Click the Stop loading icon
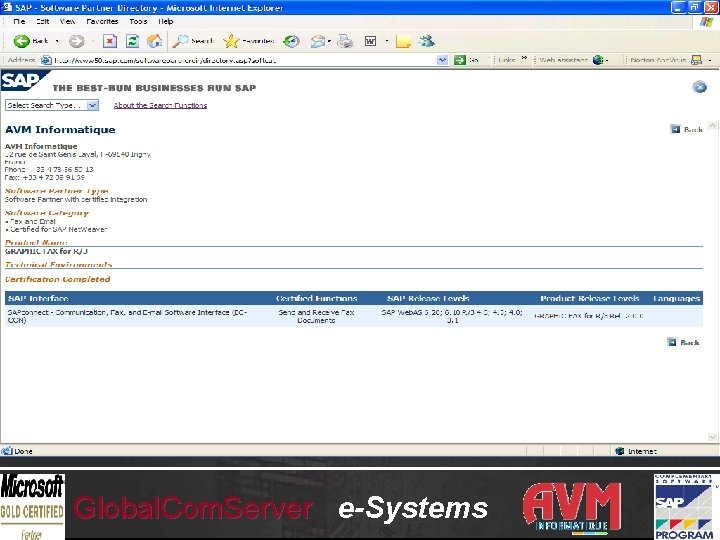 pos(109,41)
